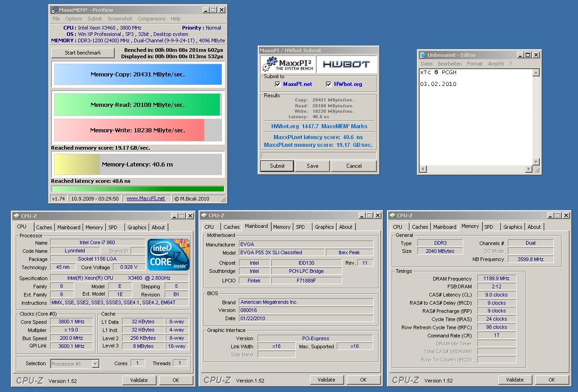Click Cancel button in HWbot Submit dialog
Screen dimensions: 578x392
pyautogui.click(x=354, y=166)
